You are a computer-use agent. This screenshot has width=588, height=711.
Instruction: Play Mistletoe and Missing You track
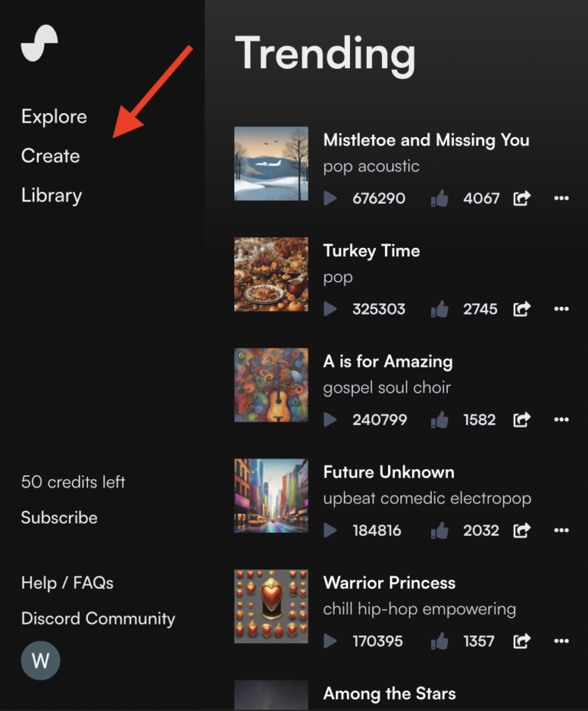coord(330,199)
